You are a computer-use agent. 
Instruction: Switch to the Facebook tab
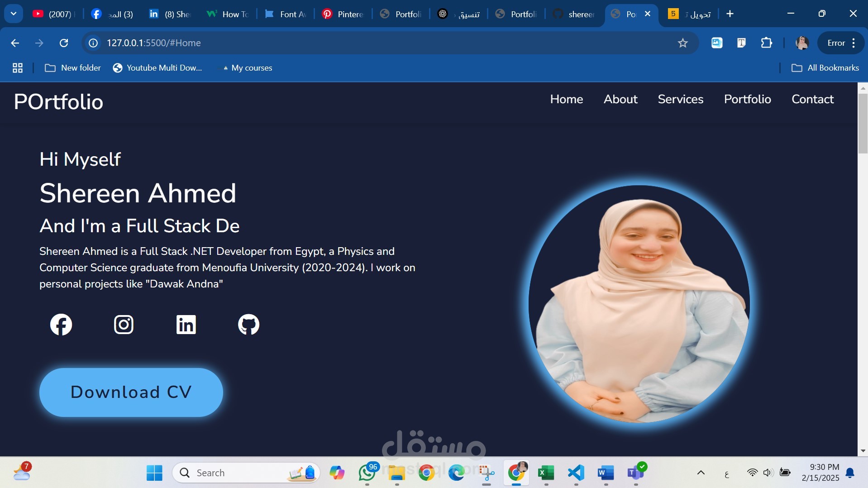112,14
